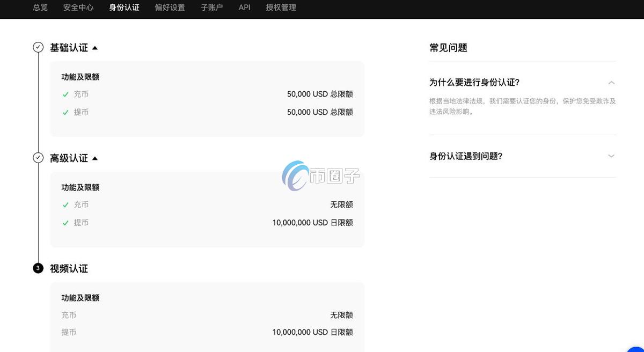Open the API management page

(x=244, y=8)
